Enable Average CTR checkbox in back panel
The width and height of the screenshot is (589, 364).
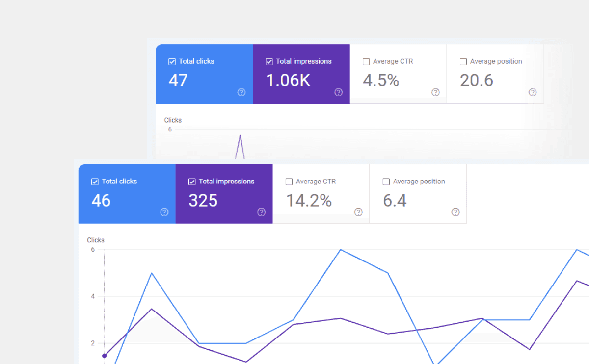point(366,62)
